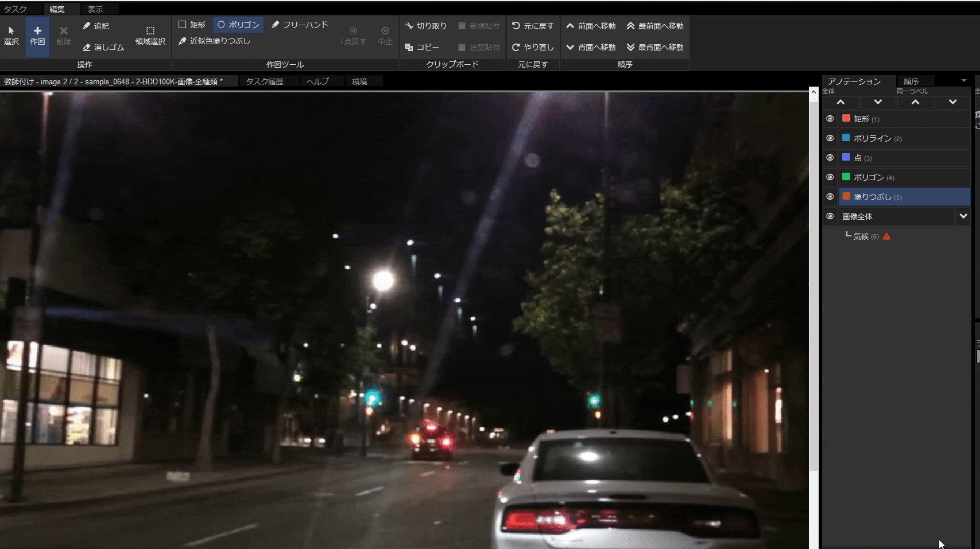Image resolution: width=980 pixels, height=549 pixels.
Task: Click 追記貼付 paste as append
Action: pyautogui.click(x=479, y=47)
